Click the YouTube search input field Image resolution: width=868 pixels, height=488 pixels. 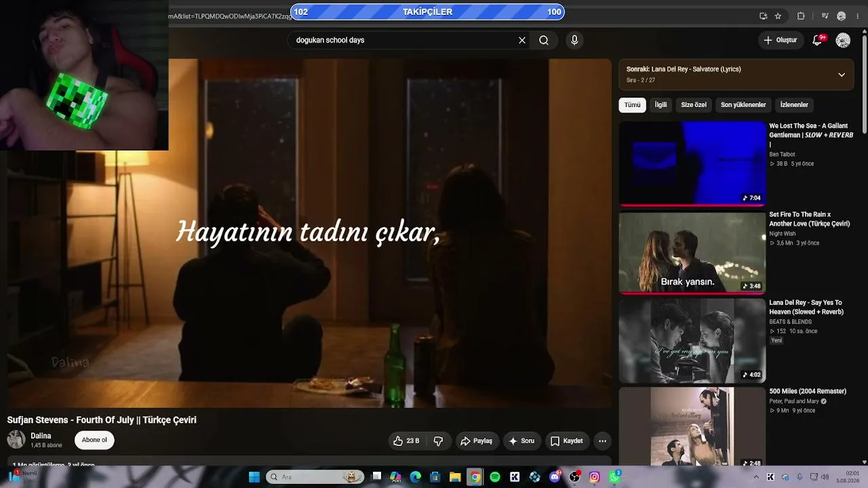404,40
